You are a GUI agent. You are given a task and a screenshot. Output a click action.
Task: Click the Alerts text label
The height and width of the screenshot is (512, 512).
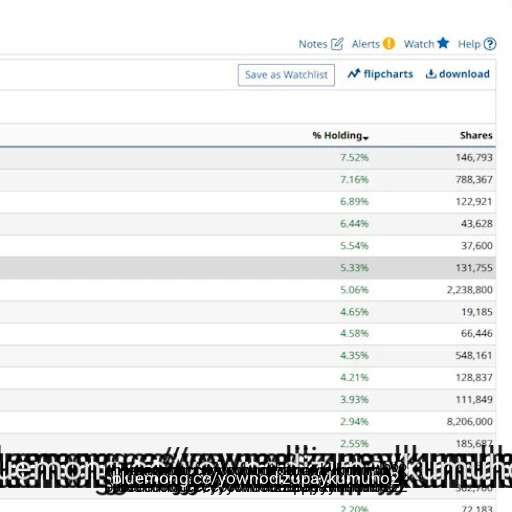tap(366, 44)
